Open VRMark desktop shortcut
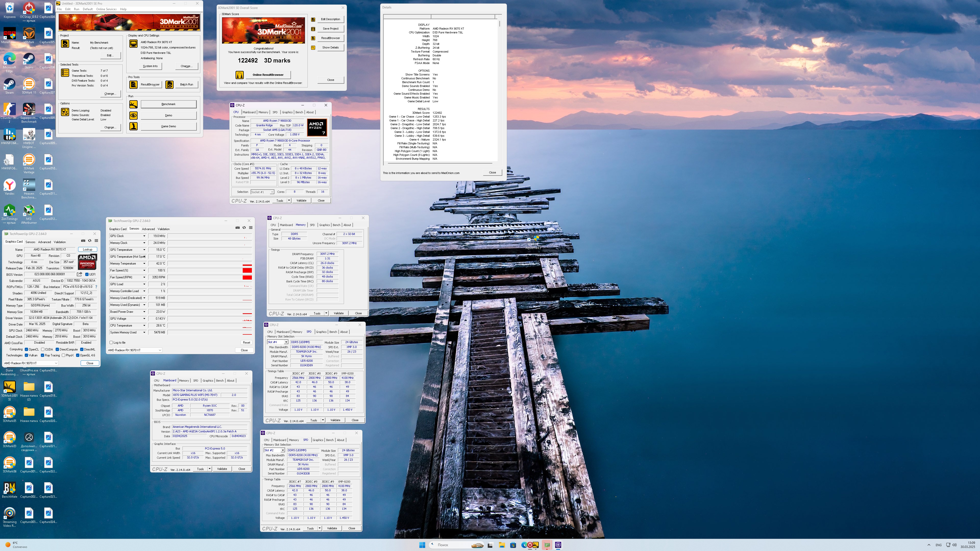This screenshot has height=551, width=980. [29, 36]
